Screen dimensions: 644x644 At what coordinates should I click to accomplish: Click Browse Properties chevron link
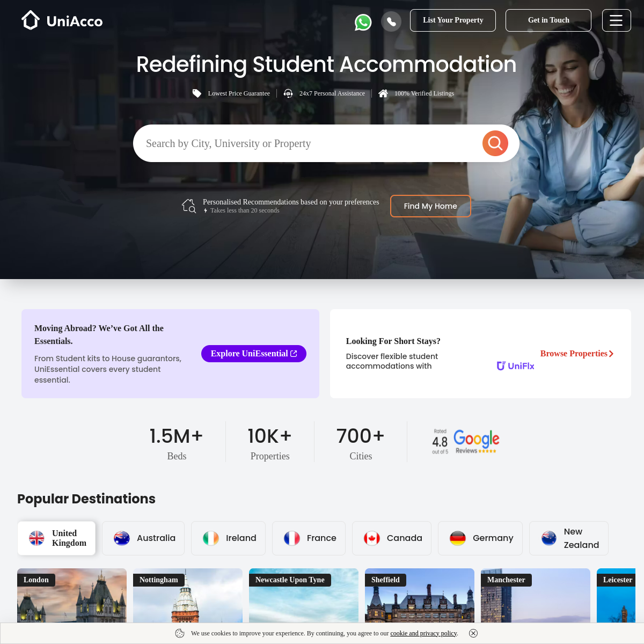pos(577,354)
